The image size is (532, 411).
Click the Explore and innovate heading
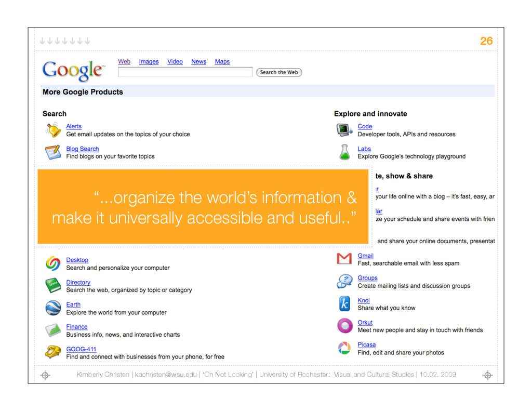[x=370, y=114]
